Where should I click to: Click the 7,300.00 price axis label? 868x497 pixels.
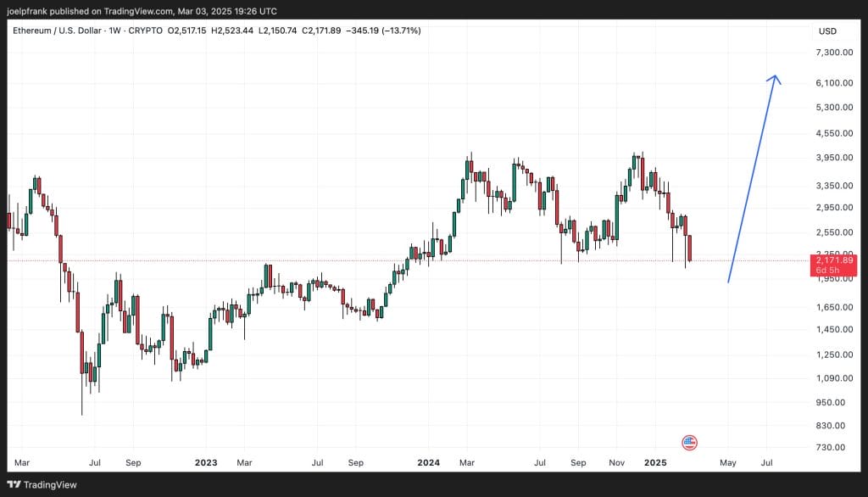pyautogui.click(x=832, y=53)
